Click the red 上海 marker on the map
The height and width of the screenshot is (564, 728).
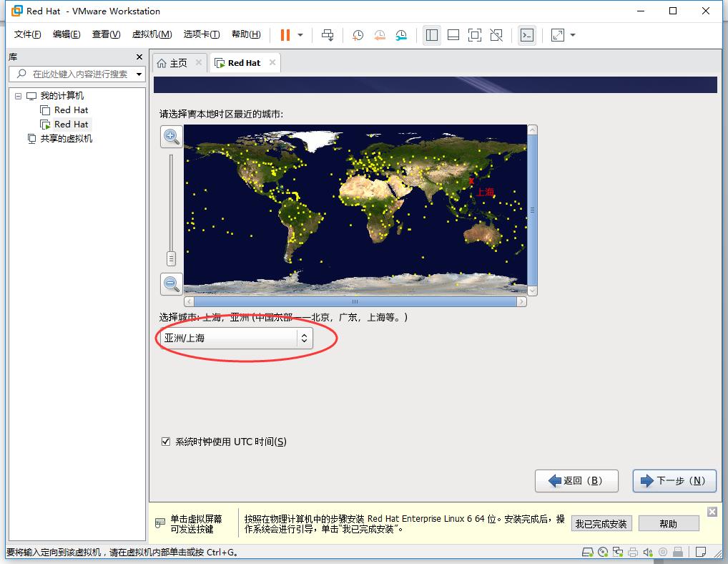point(472,180)
